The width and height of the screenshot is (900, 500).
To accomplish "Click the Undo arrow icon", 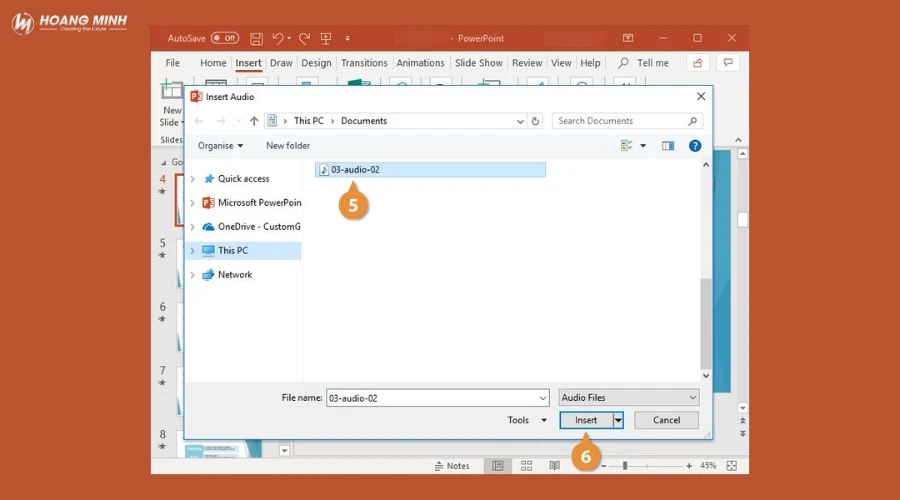I will (x=279, y=38).
